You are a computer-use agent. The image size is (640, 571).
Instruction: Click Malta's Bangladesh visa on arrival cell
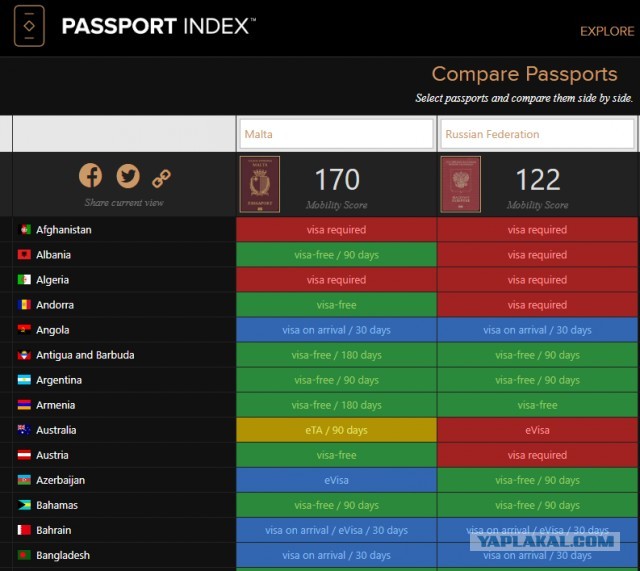[x=336, y=555]
